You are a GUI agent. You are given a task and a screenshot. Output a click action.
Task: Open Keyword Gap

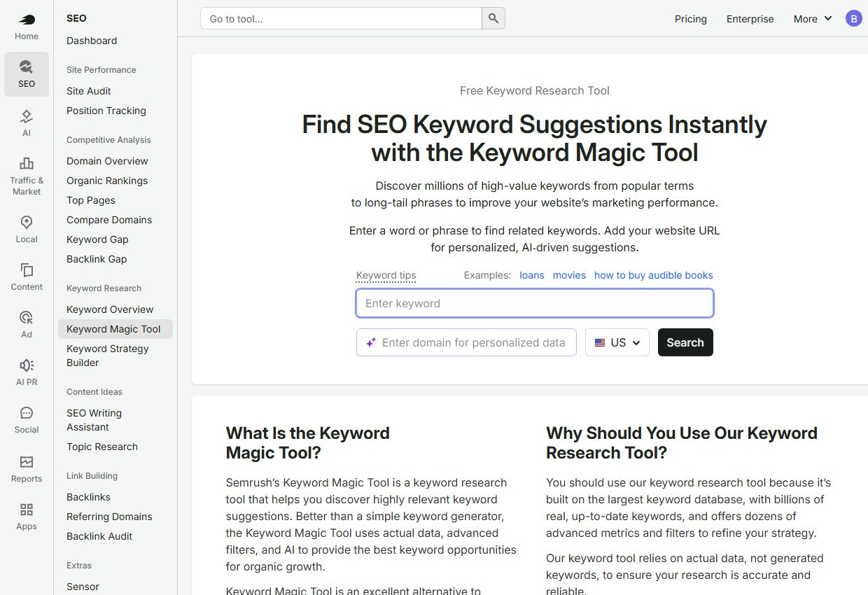[97, 239]
